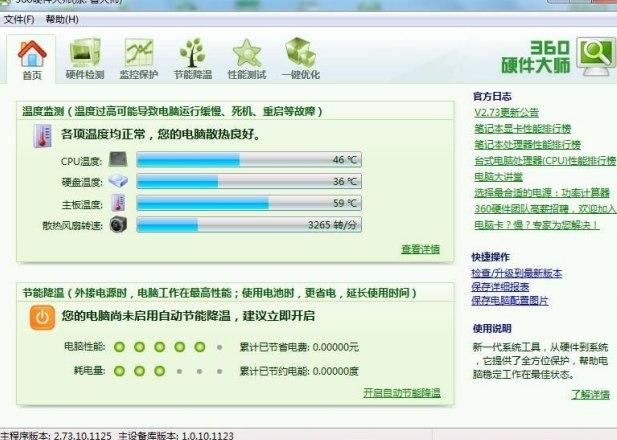Click the fan icon next to 散热风扇转速
This screenshot has height=440, width=617.
click(x=118, y=225)
